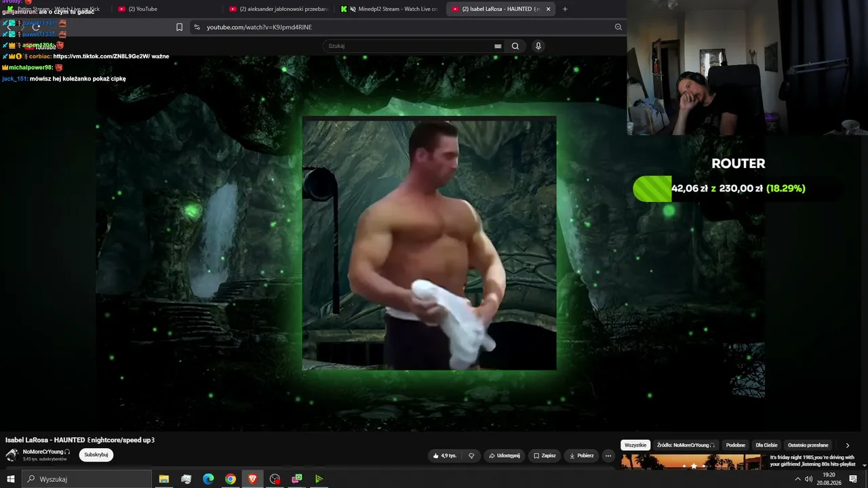Select the "Ostatnio przesłane" chip
The height and width of the screenshot is (488, 868).
(x=808, y=445)
